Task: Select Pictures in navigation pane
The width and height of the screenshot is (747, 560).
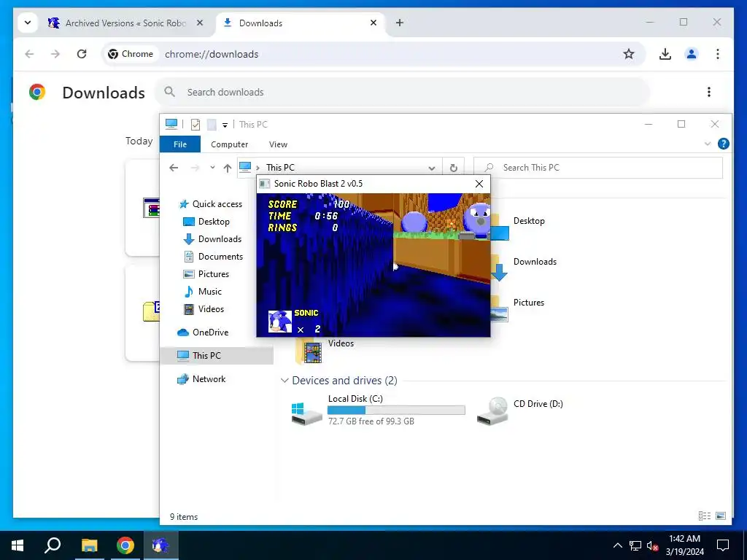Action: point(206,274)
